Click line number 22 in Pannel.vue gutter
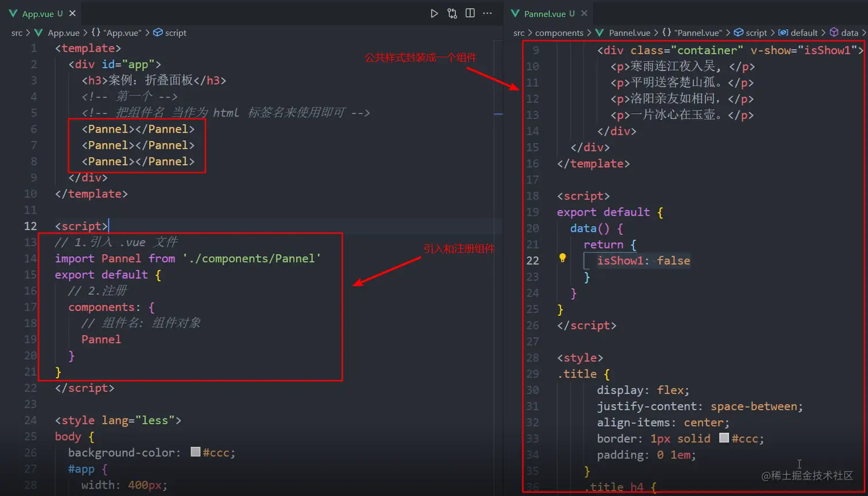The width and height of the screenshot is (868, 496). [533, 261]
